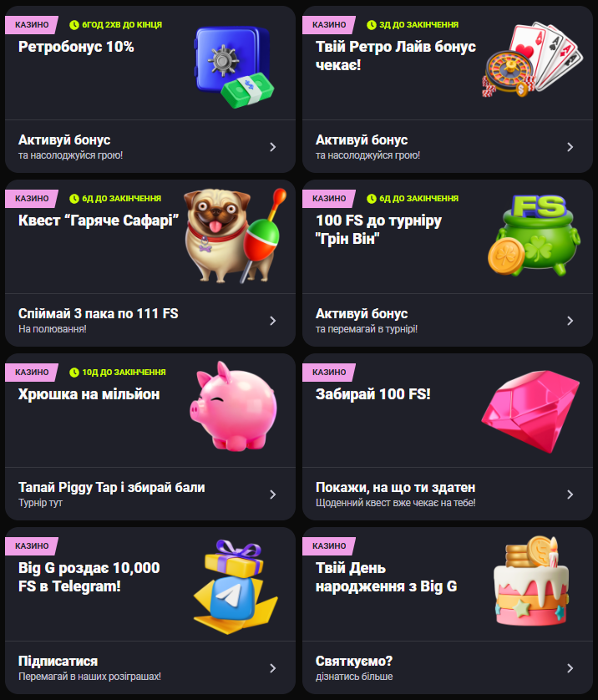Click the chevron beside Підписатися
Image resolution: width=598 pixels, height=700 pixels.
[272, 668]
